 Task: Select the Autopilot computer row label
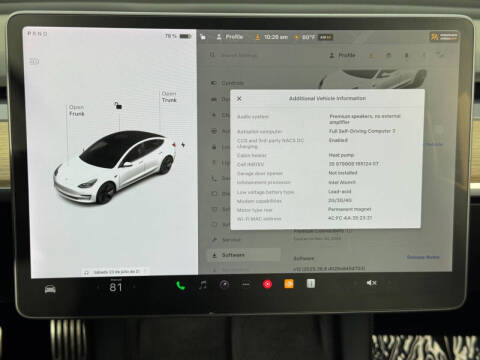[259, 132]
